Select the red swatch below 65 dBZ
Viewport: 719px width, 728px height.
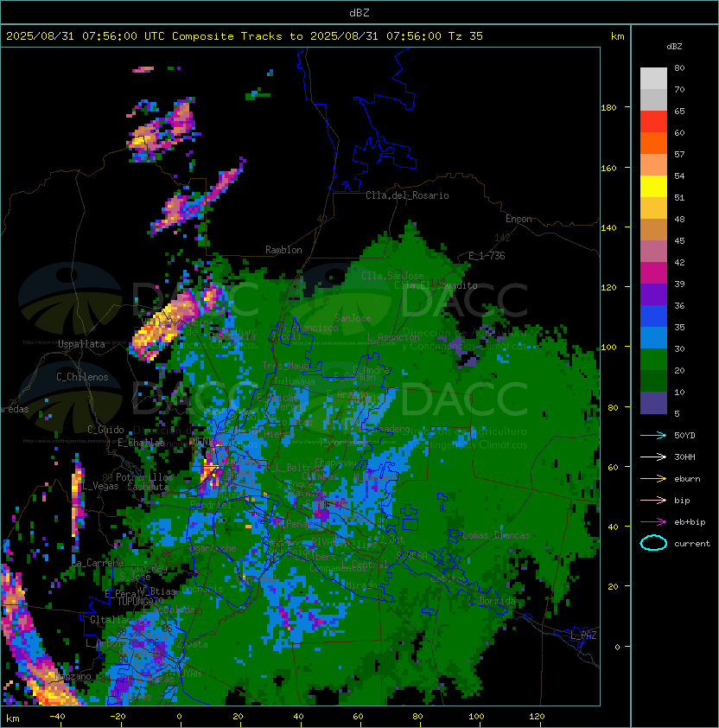point(653,121)
